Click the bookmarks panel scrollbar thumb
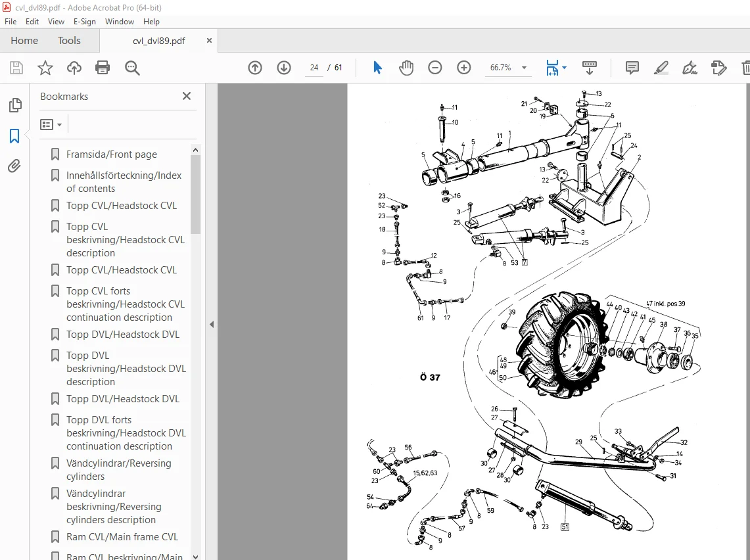 point(195,194)
